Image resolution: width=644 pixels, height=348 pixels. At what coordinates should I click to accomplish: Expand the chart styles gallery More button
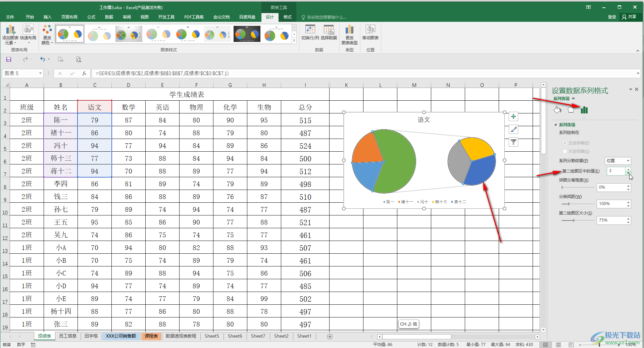[x=294, y=41]
